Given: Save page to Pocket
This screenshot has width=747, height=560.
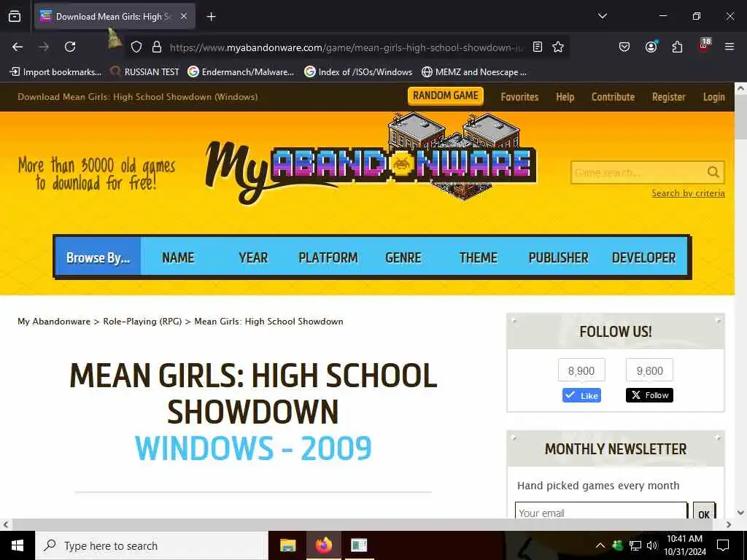Looking at the screenshot, I should point(624,47).
